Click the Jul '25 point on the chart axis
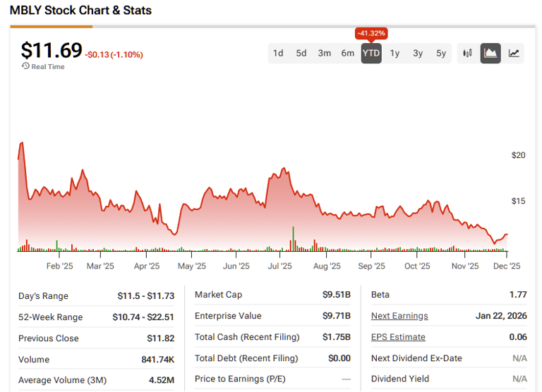The image size is (542, 392). 280,266
